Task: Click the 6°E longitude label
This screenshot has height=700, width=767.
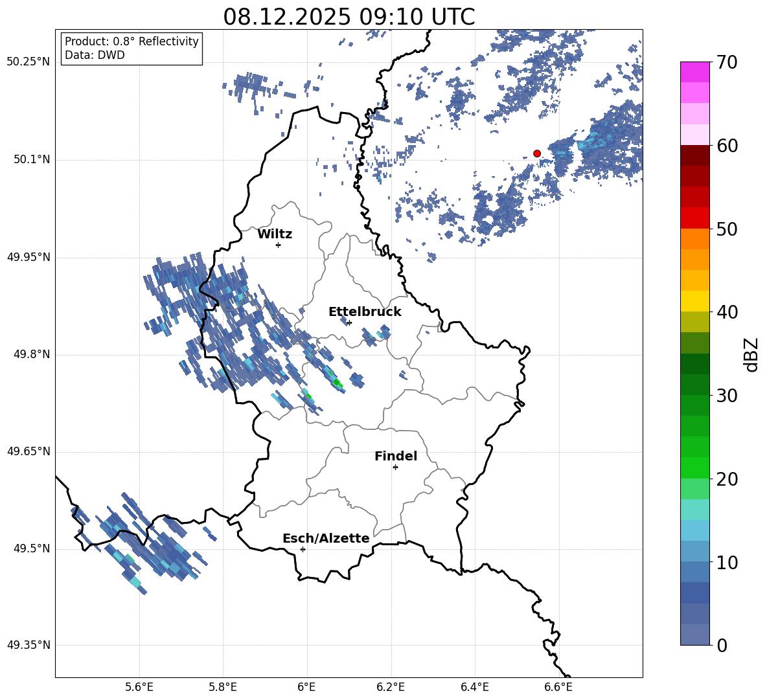Action: coord(306,687)
